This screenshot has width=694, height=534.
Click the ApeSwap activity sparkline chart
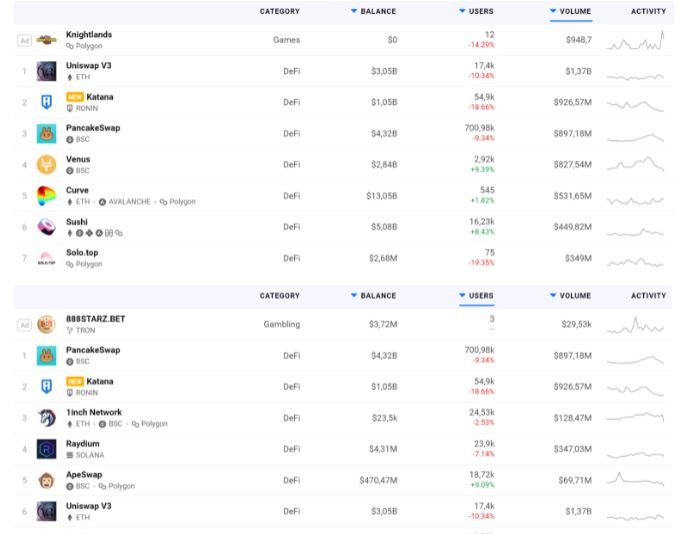click(x=635, y=480)
